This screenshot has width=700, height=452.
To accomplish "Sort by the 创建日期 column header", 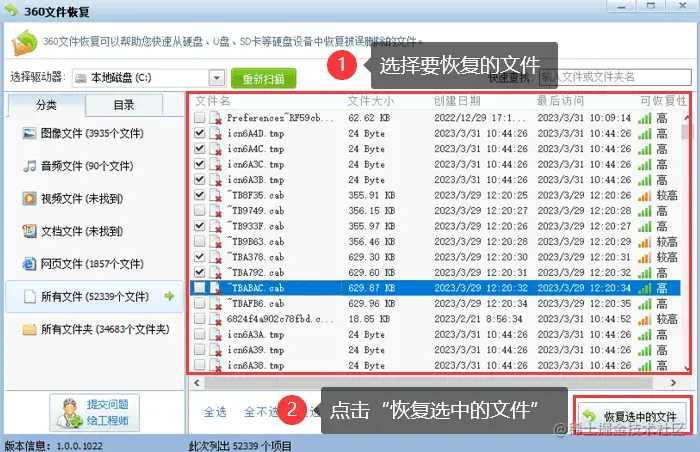I will pyautogui.click(x=457, y=101).
